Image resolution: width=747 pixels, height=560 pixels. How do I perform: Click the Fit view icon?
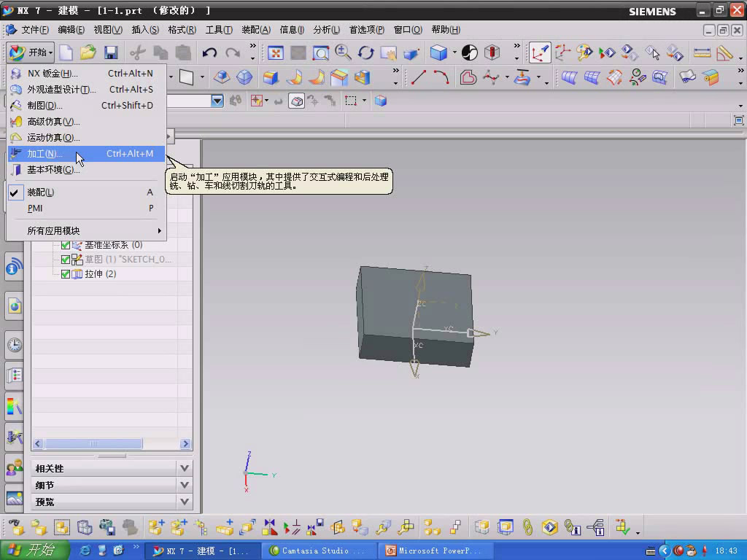point(275,52)
